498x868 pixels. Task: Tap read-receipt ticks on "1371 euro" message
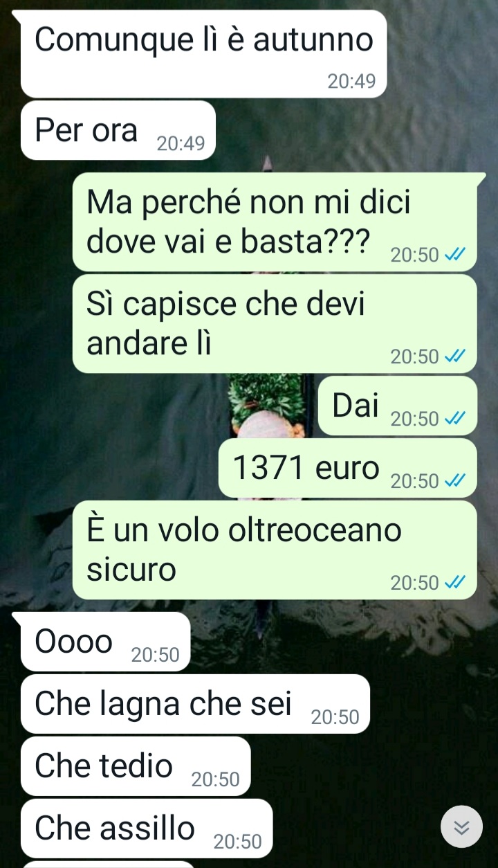pos(454,480)
